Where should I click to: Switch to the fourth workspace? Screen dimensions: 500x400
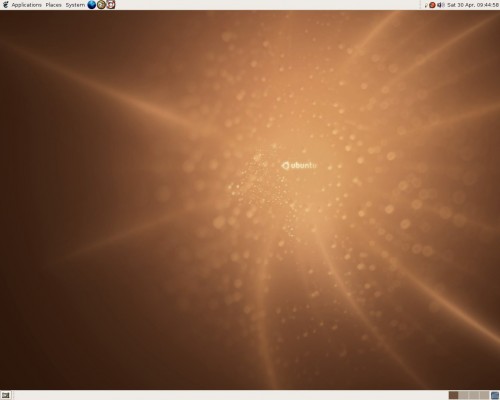click(484, 395)
